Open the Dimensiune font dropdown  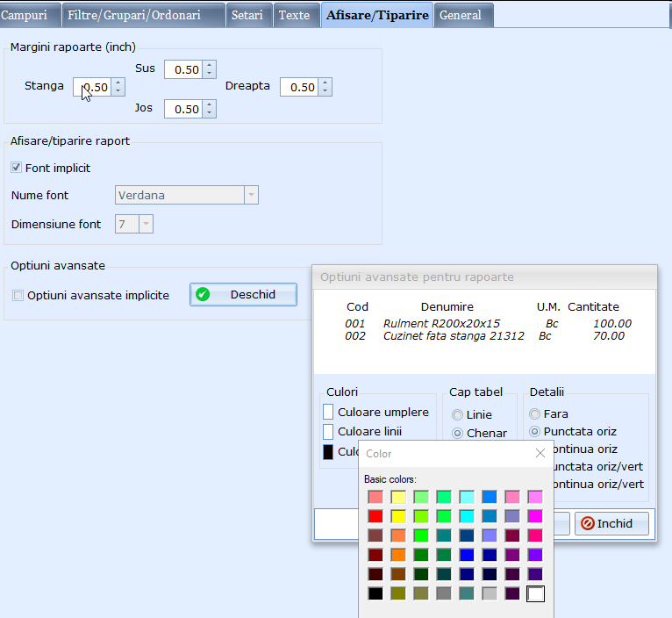(147, 224)
